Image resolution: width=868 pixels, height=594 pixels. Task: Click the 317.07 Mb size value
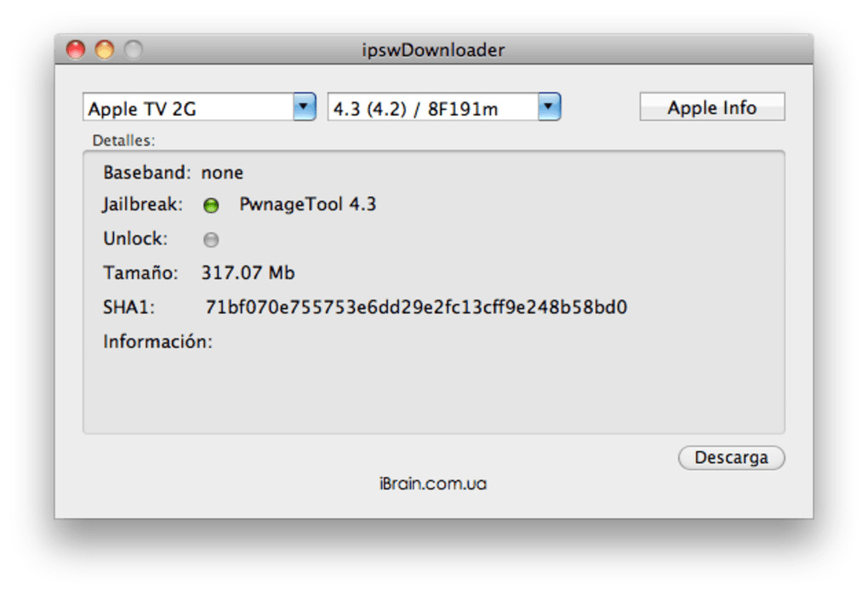[x=248, y=273]
